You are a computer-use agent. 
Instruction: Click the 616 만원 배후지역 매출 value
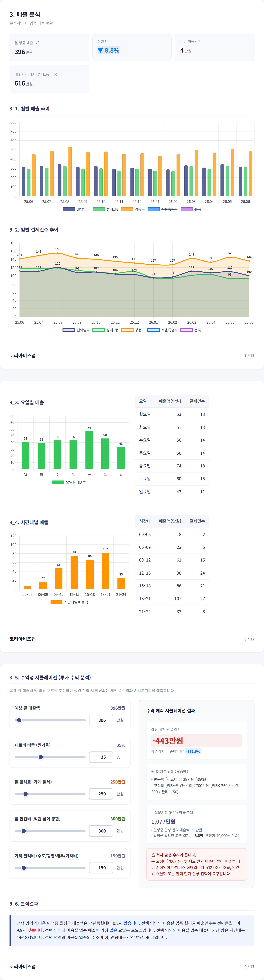[24, 83]
